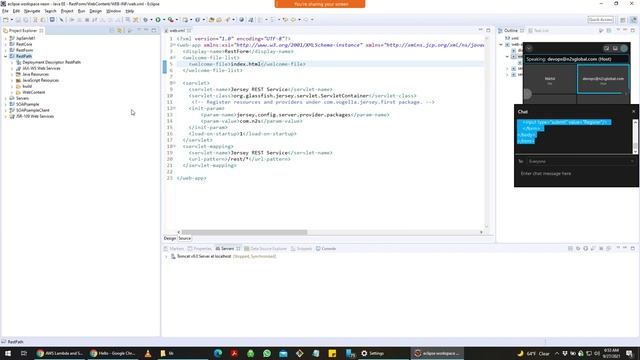Screen dimensions: 640x360
Task: Open the Project menu
Action: (x=67, y=11)
